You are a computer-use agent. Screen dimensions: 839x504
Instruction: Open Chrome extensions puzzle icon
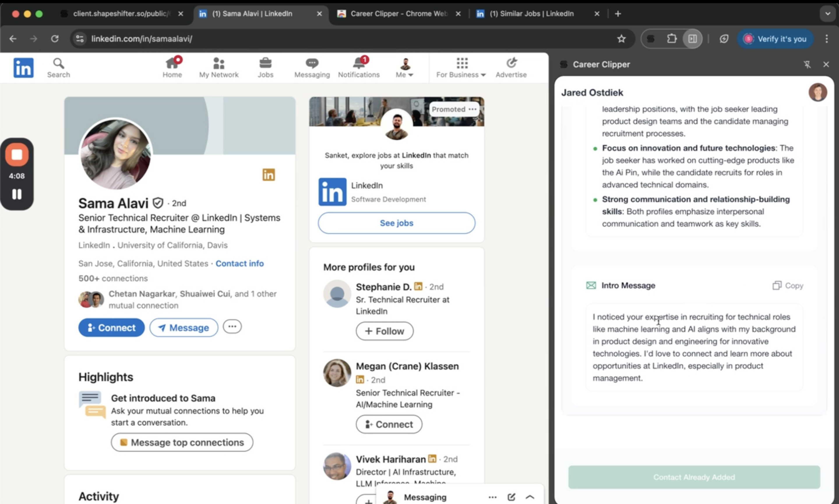point(671,39)
